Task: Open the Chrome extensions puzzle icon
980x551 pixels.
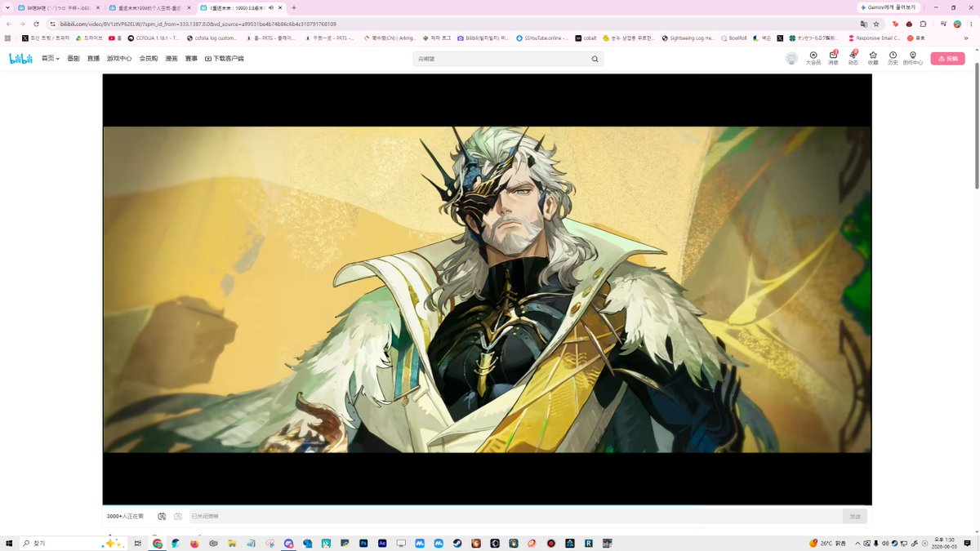Action: [923, 24]
